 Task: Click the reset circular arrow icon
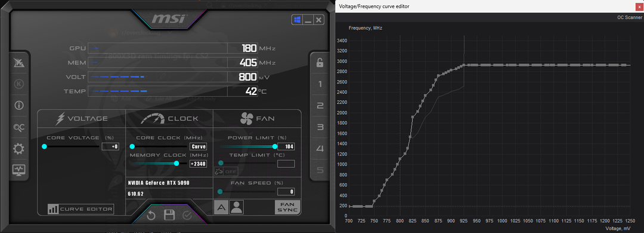click(x=151, y=215)
